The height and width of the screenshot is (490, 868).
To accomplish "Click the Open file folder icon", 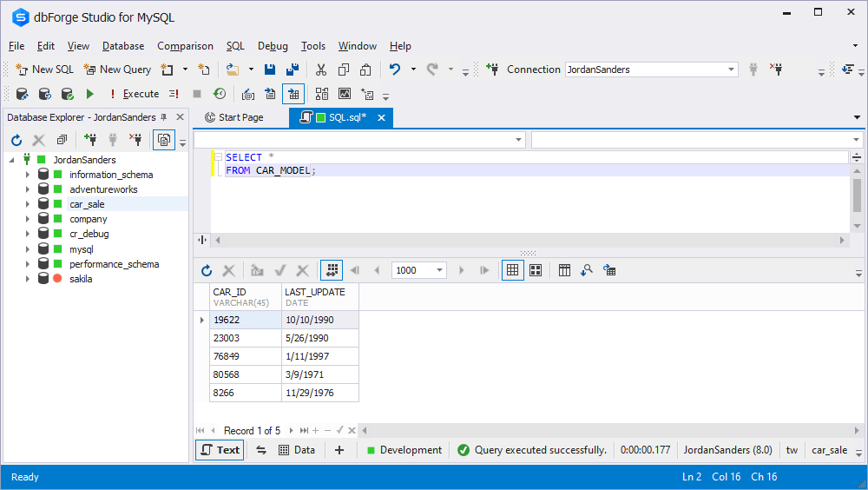I will click(233, 70).
